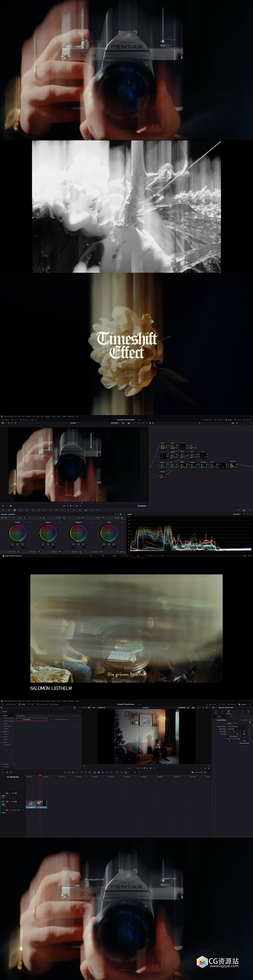This screenshot has width=253, height=980.
Task: Switch to Video tab in Edit Inspector
Action: coord(216,712)
